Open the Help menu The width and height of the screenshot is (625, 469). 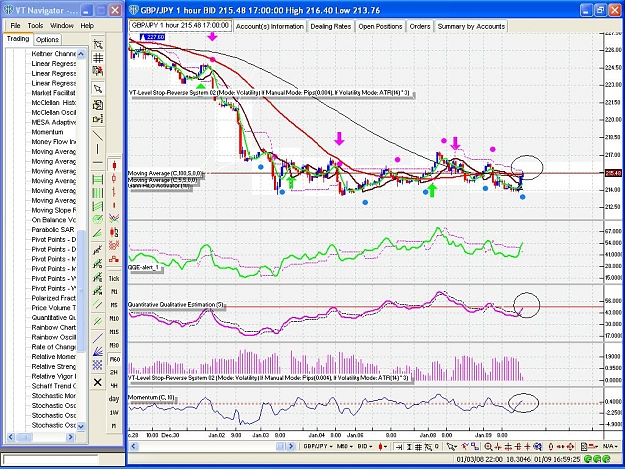point(87,26)
